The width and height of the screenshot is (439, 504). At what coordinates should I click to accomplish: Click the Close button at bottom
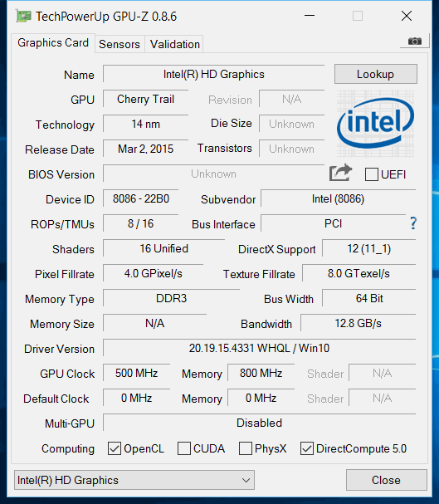(387, 480)
